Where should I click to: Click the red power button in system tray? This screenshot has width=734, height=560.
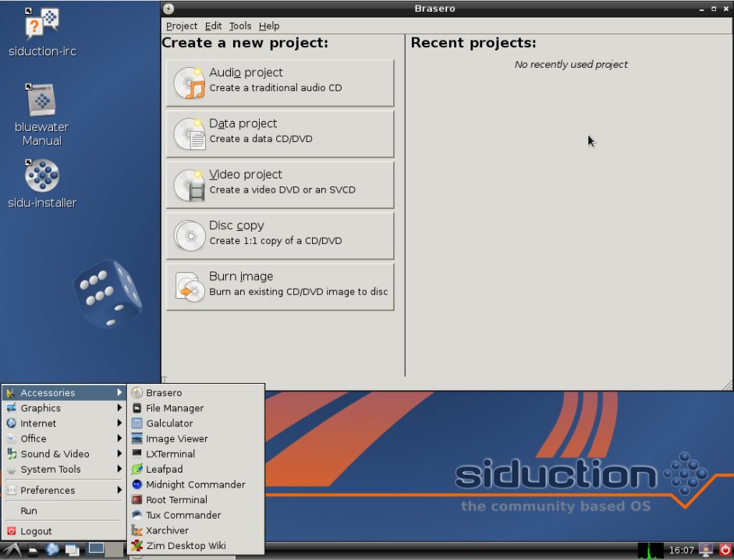coord(725,550)
